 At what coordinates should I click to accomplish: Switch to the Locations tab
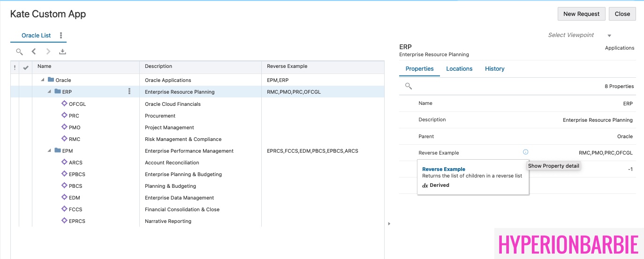(459, 69)
